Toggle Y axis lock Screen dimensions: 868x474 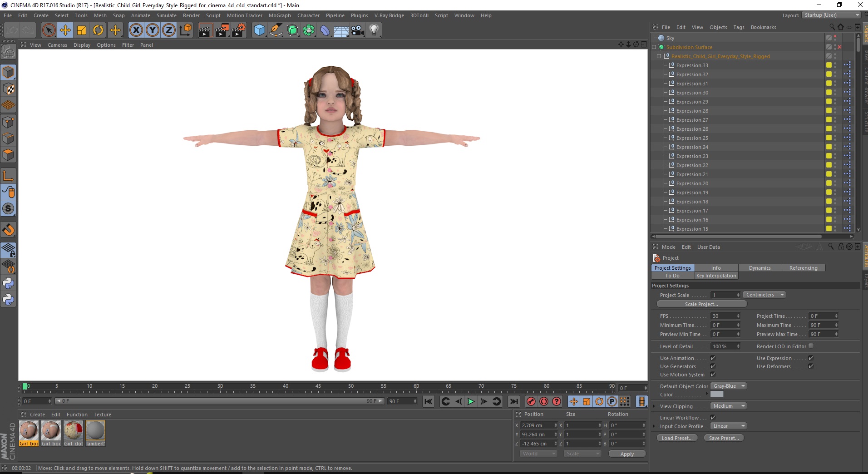153,30
